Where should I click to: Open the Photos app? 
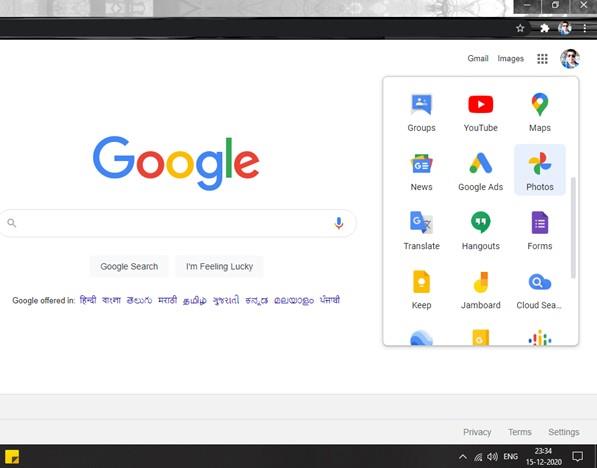click(540, 170)
